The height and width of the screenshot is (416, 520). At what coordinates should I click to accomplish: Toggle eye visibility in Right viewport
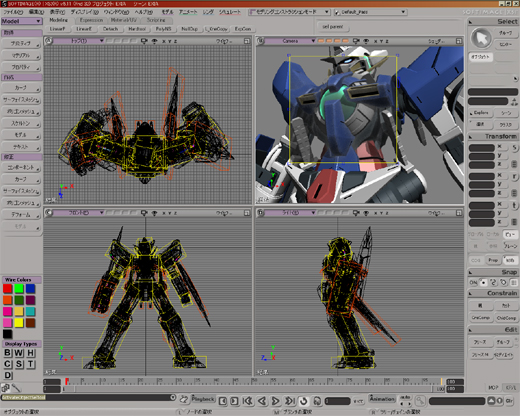pos(366,213)
